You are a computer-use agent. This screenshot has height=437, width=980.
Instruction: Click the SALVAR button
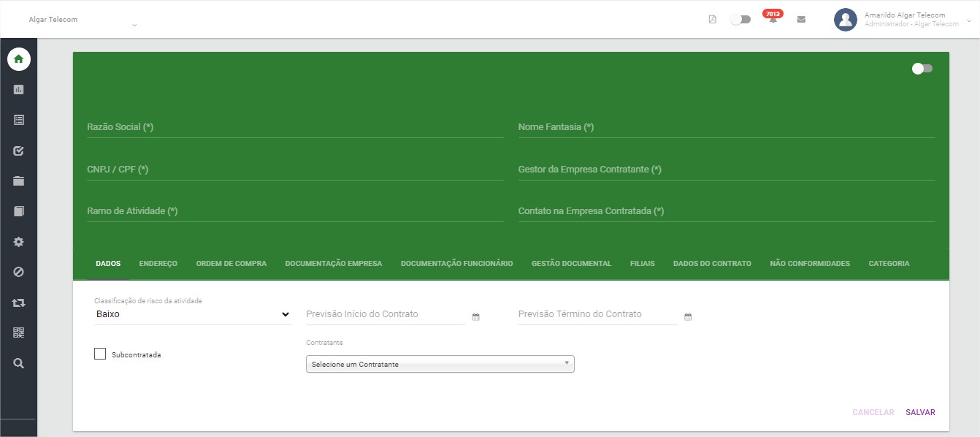point(920,411)
